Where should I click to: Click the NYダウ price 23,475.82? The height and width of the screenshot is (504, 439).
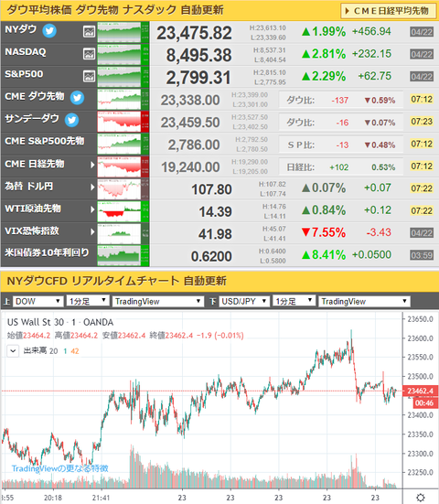pyautogui.click(x=194, y=33)
